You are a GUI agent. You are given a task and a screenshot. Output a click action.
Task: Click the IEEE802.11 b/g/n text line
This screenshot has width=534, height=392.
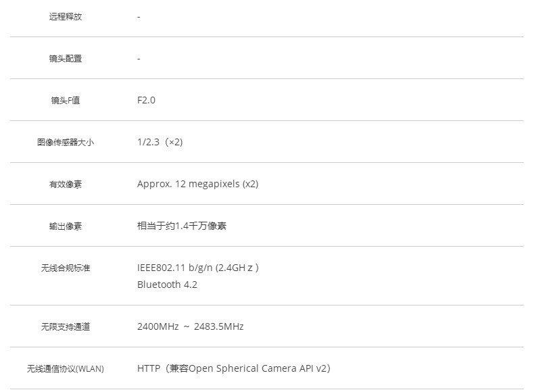tap(198, 268)
